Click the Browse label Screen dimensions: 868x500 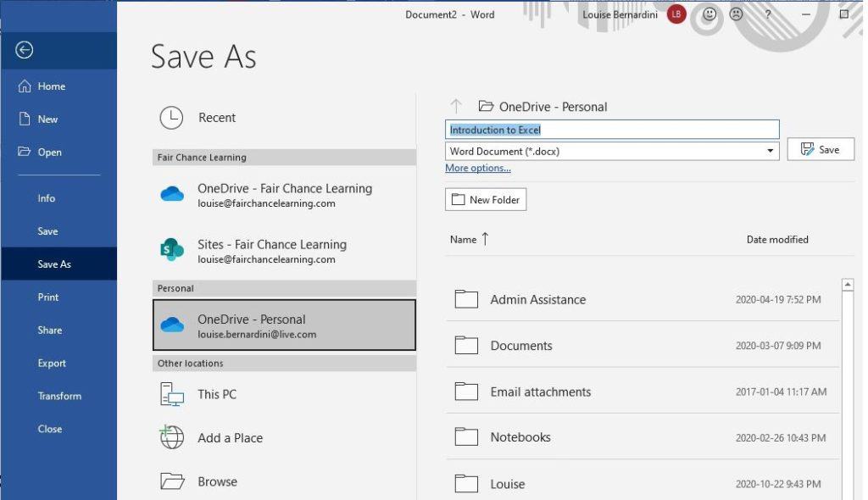218,481
